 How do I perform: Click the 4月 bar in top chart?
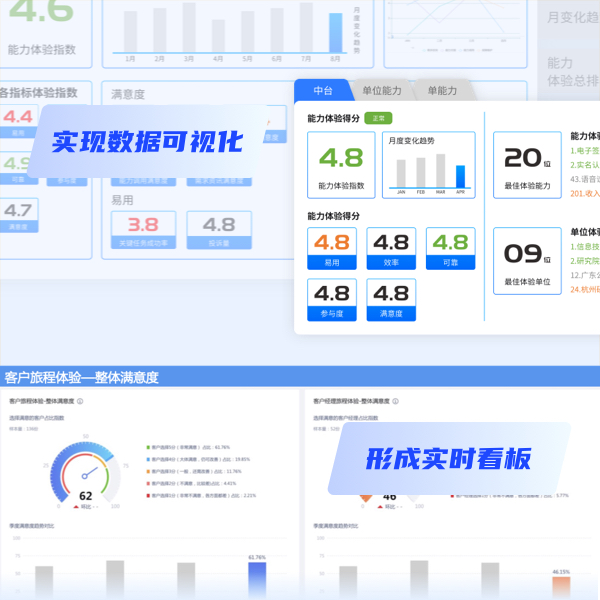[x=218, y=36]
